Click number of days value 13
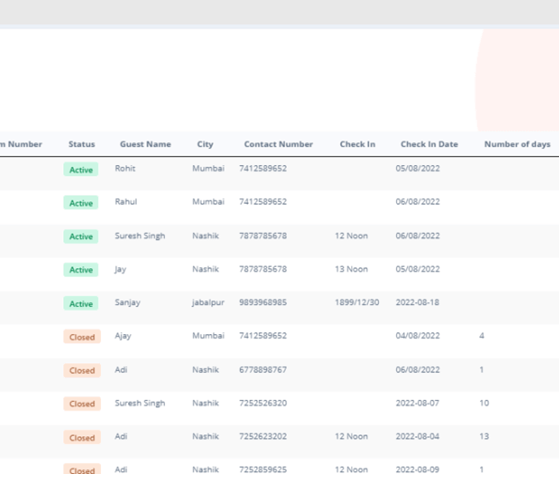559x483 pixels. pyautogui.click(x=484, y=436)
